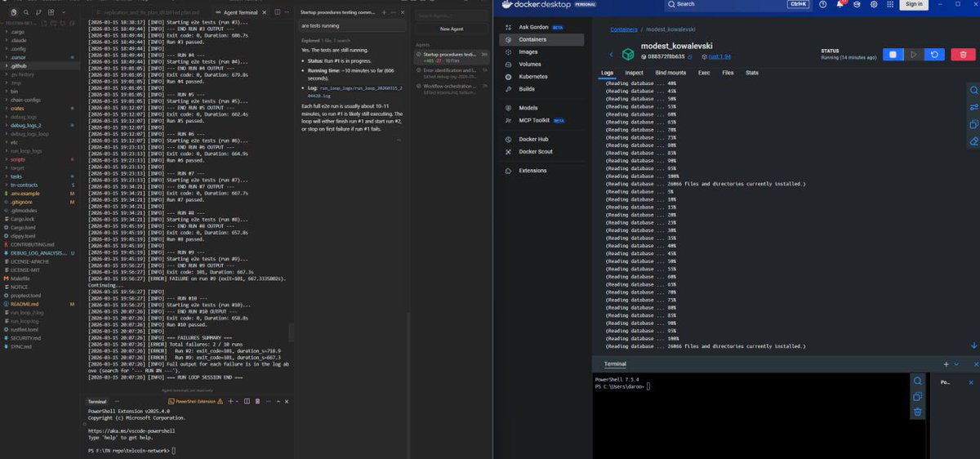Select the Terminal panel tab in Cursor

97,401
